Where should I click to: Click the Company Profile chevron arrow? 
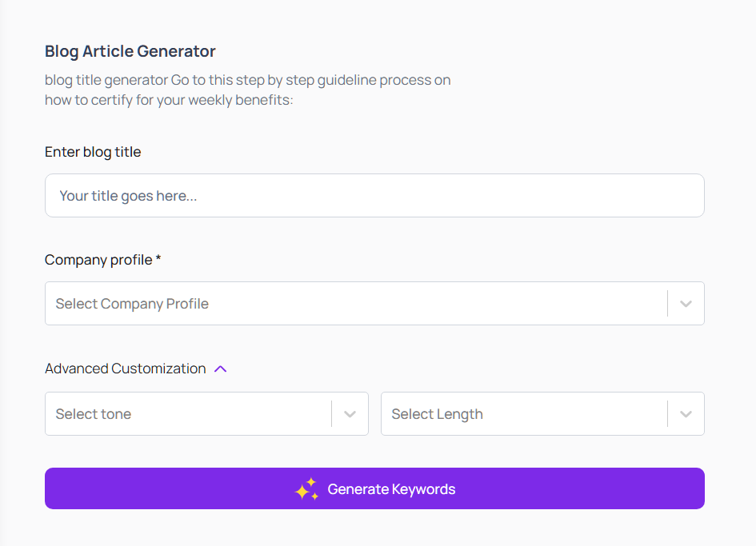click(x=686, y=304)
